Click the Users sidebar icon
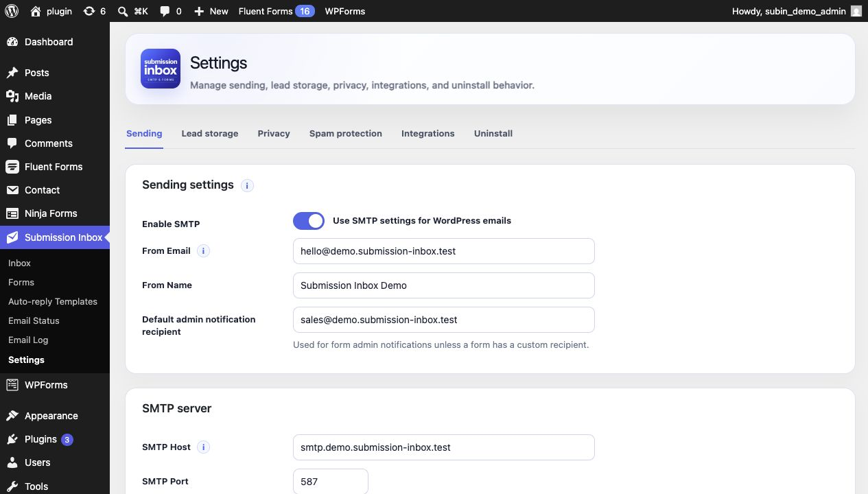 (12, 462)
